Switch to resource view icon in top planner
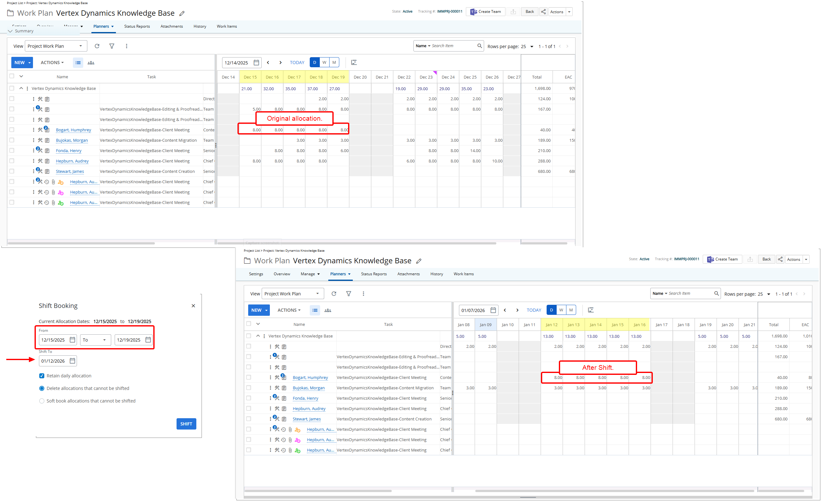Viewport: 824px width, 504px height. [91, 63]
